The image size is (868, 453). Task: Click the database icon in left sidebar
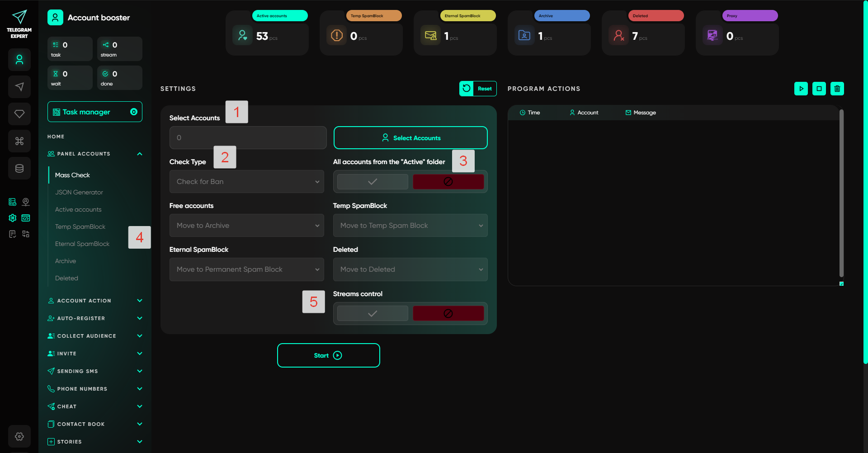[x=19, y=168]
